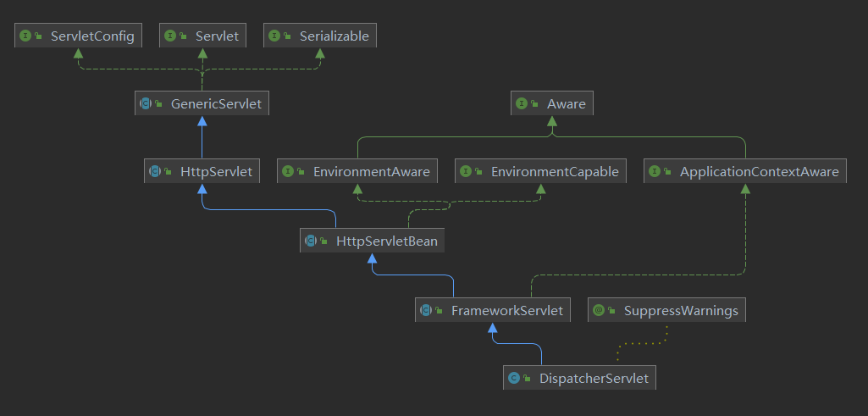
Task: Click the interface icon beside EnvironmentAware
Action: (x=287, y=171)
